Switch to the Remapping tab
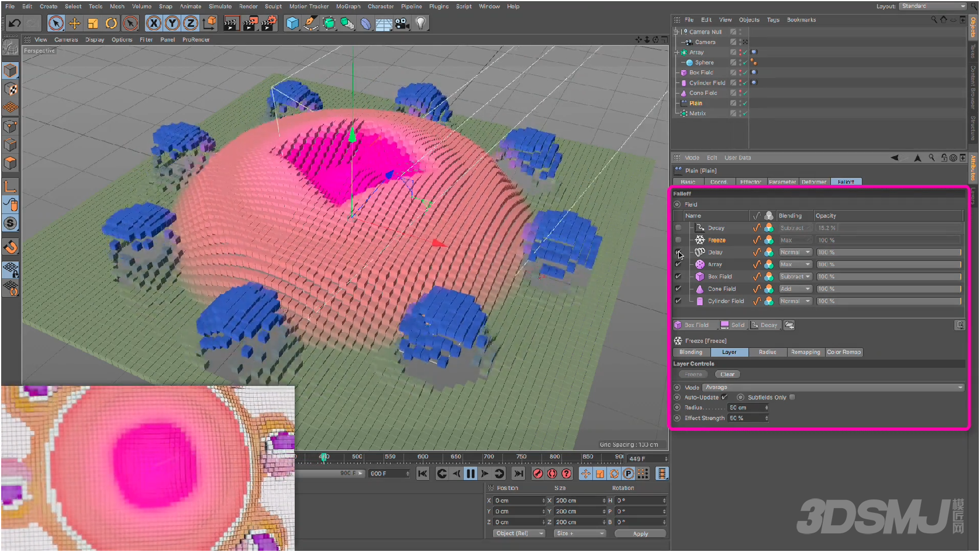The height and width of the screenshot is (552, 980). (x=805, y=352)
